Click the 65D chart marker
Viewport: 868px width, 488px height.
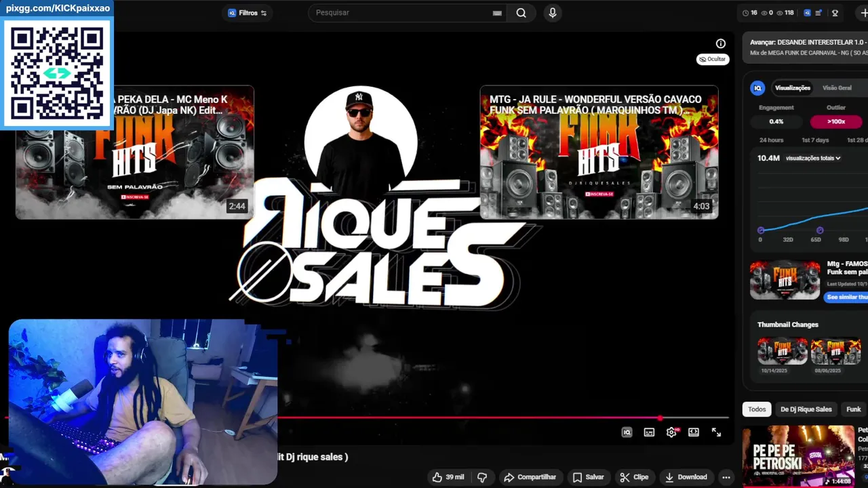pos(820,230)
